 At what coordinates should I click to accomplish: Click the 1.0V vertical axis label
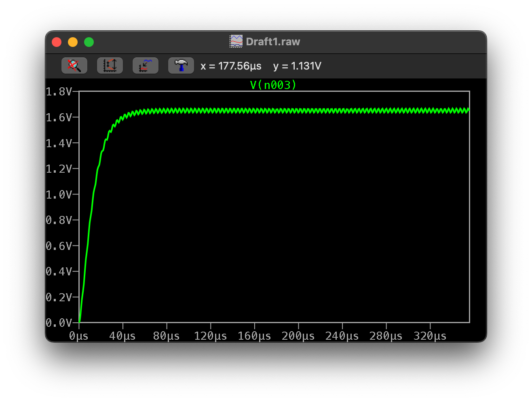coord(59,195)
